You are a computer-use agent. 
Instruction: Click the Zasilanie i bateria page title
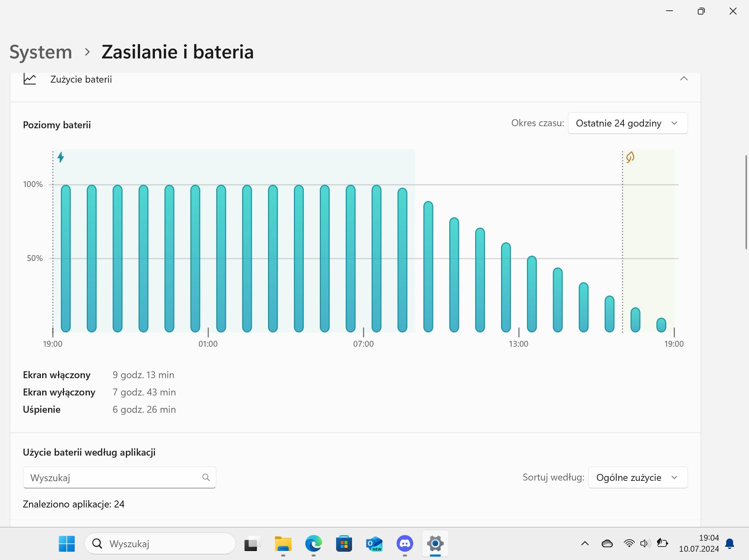point(177,52)
